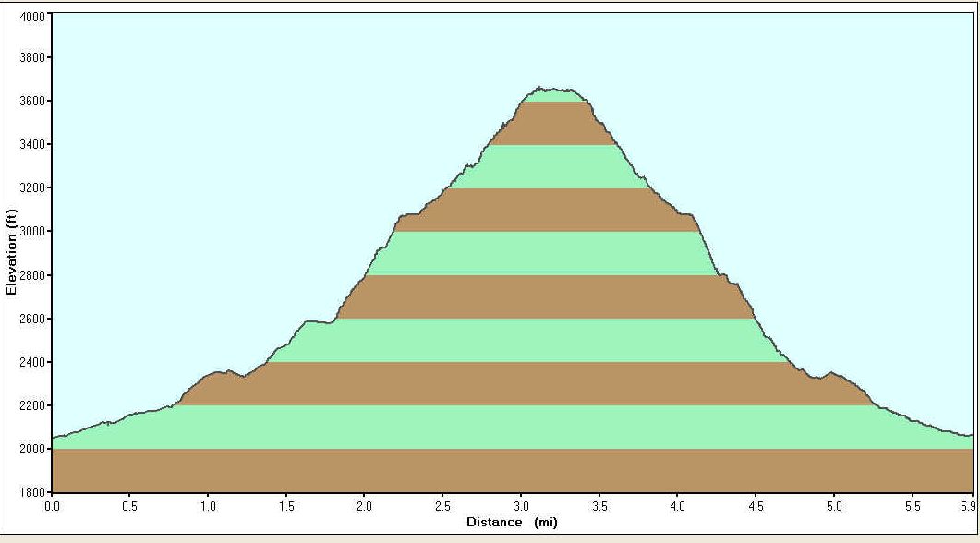Click the "Distance (mi)" horizontal axis title
This screenshot has height=543, width=980.
[x=512, y=522]
